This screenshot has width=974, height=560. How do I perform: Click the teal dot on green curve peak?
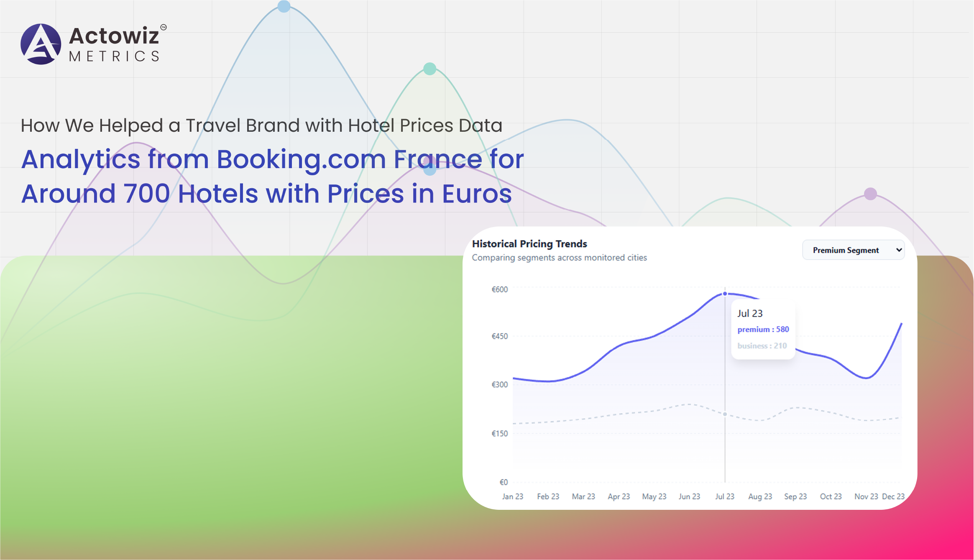(429, 69)
